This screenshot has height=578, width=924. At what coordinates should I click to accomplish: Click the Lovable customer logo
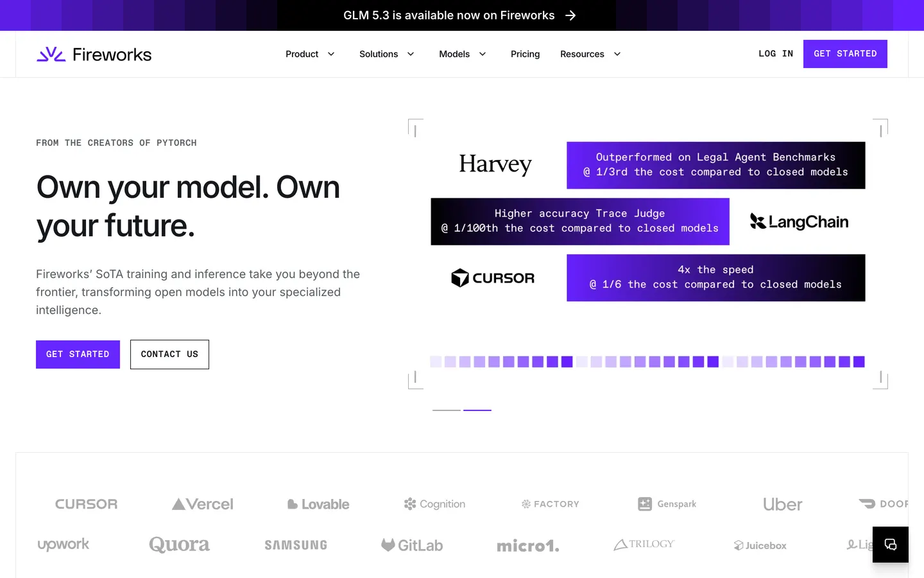318,504
